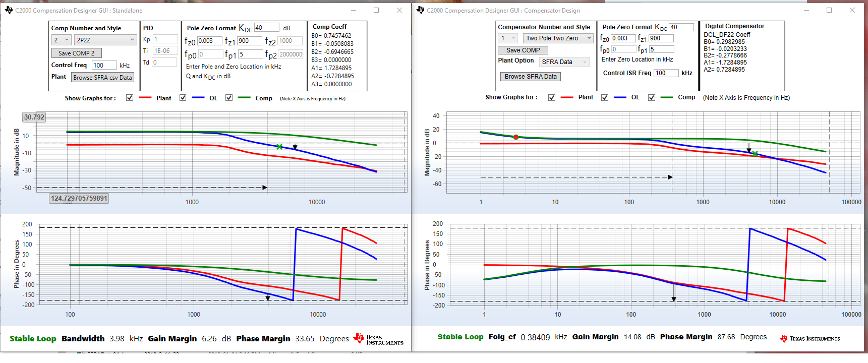Click blue OL legend line in Standalone window

(198, 98)
